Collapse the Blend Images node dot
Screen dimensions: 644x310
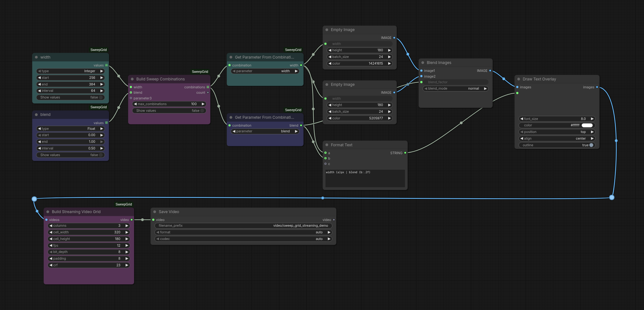tap(423, 63)
